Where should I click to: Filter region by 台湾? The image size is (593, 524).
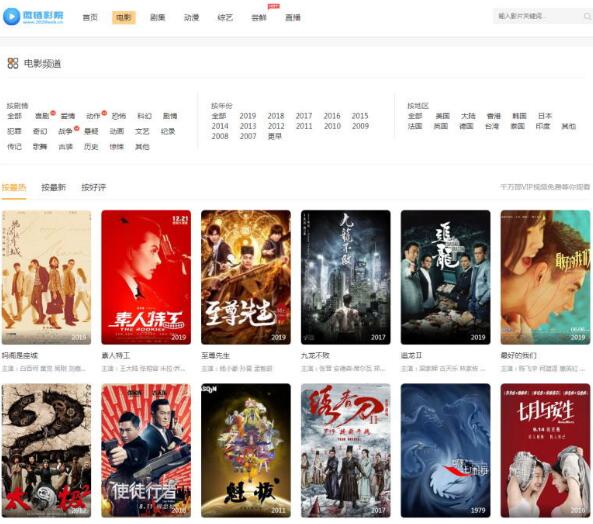pos(492,126)
